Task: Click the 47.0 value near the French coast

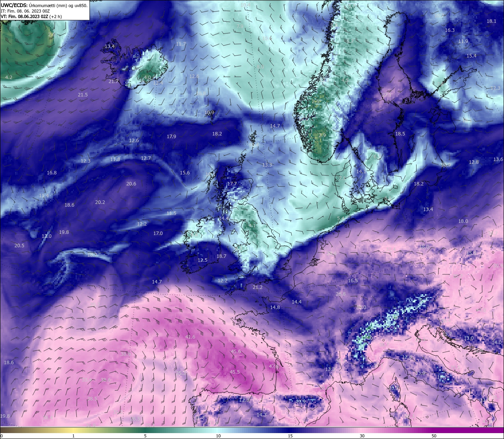Action: click(274, 367)
